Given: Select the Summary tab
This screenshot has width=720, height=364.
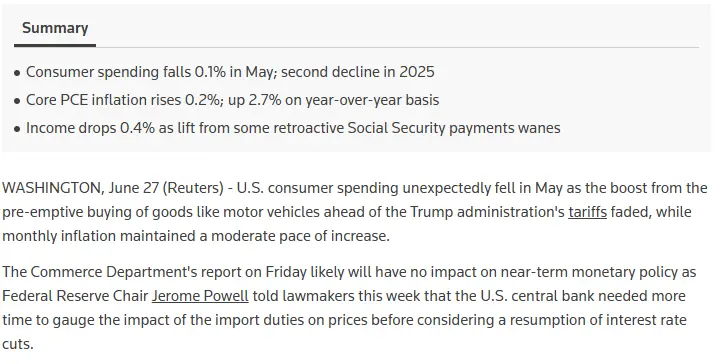Looking at the screenshot, I should [55, 28].
